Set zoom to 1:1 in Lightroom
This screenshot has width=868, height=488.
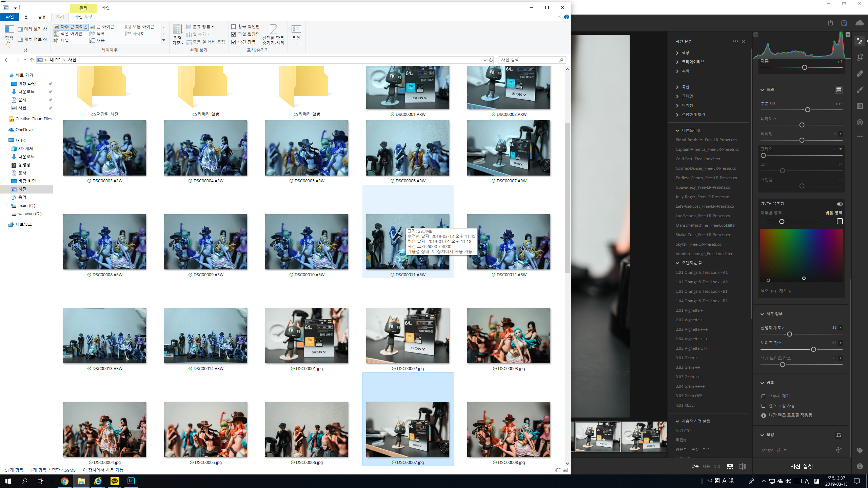(x=717, y=466)
